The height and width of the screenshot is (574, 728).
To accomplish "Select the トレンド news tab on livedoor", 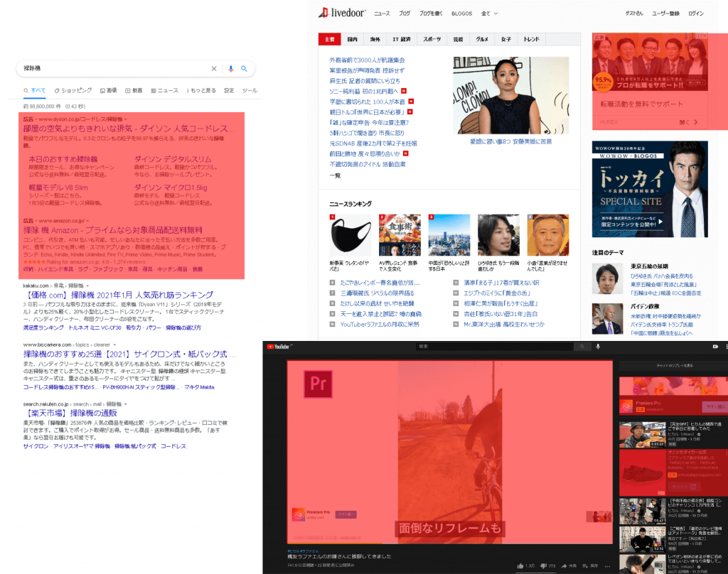I will click(x=532, y=40).
